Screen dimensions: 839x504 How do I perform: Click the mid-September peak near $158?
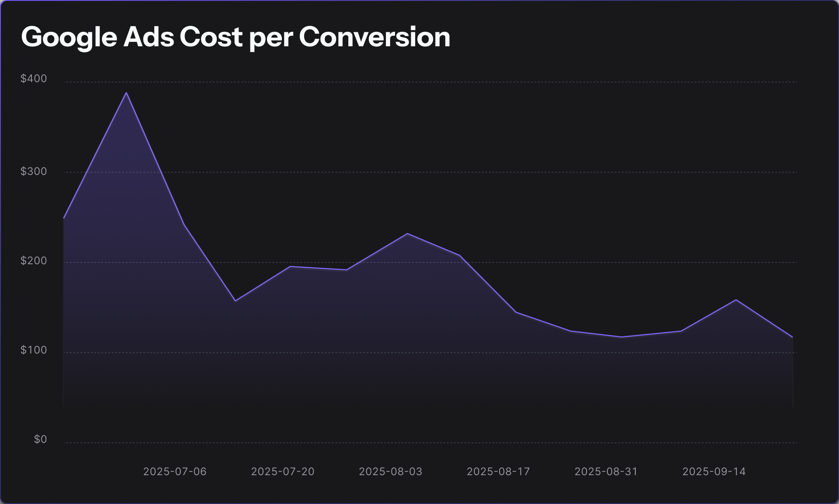(x=736, y=300)
